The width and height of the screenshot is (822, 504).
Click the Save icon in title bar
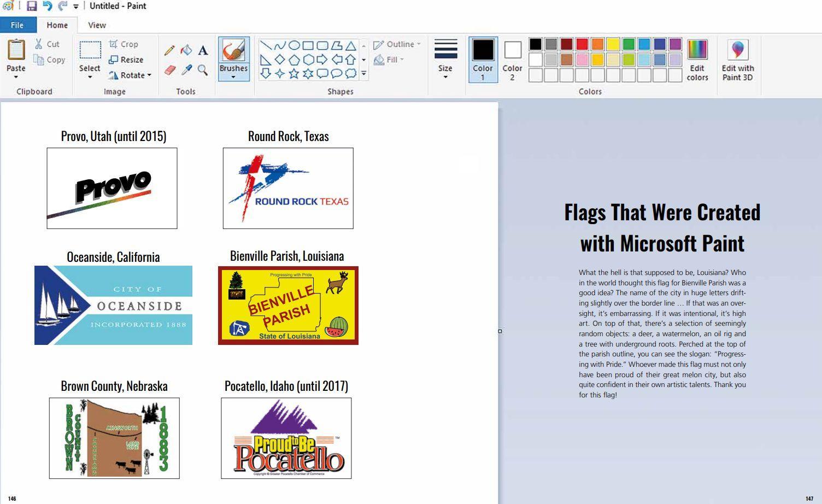[x=32, y=6]
